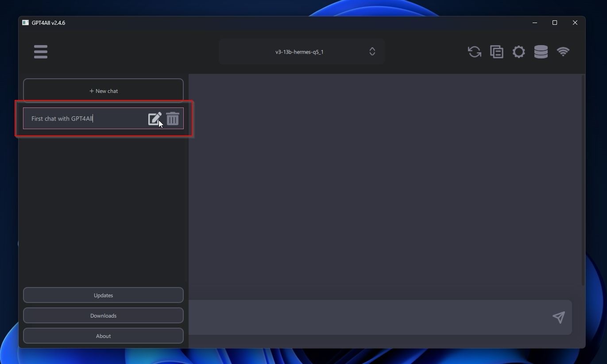This screenshot has width=607, height=364.
Task: Maximize the GPT4All window
Action: click(555, 23)
